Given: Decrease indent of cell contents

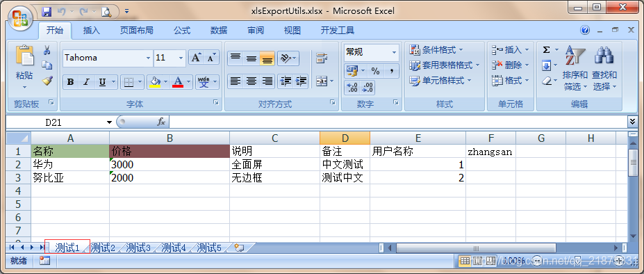Looking at the screenshot, I should click(x=285, y=81).
